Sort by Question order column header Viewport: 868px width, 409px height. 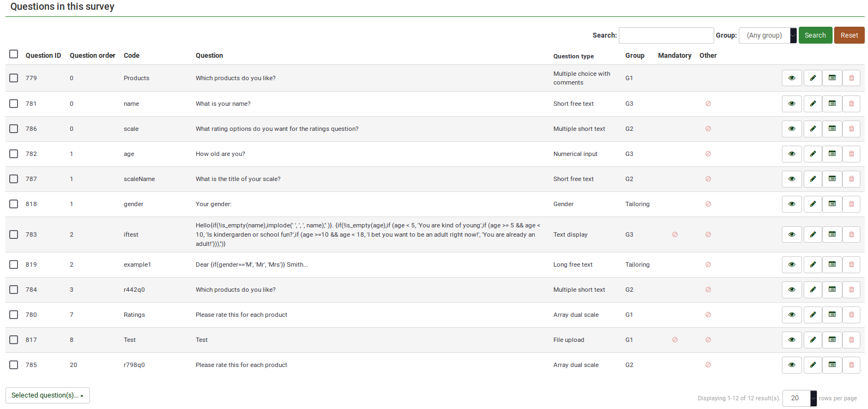(92, 56)
